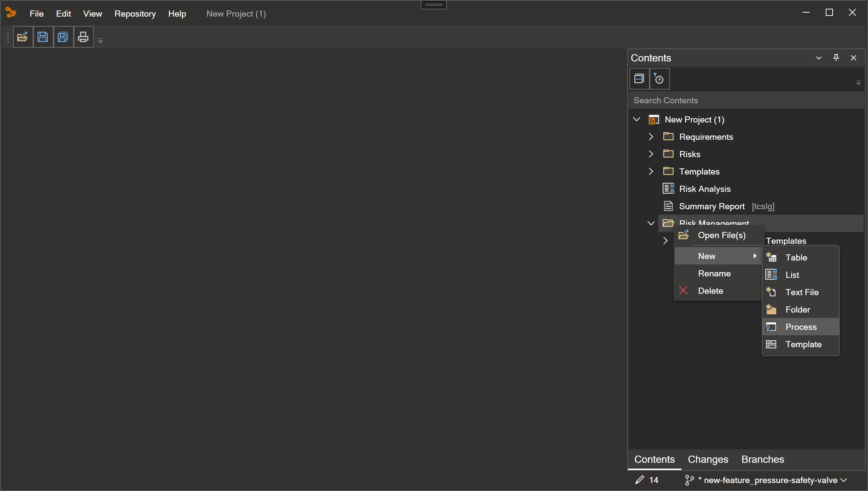
Task: Click the new Folder icon
Action: [x=771, y=309]
